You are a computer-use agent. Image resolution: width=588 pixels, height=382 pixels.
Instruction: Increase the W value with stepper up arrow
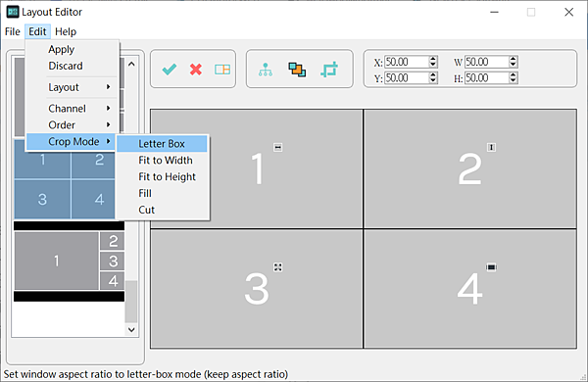tap(514, 59)
